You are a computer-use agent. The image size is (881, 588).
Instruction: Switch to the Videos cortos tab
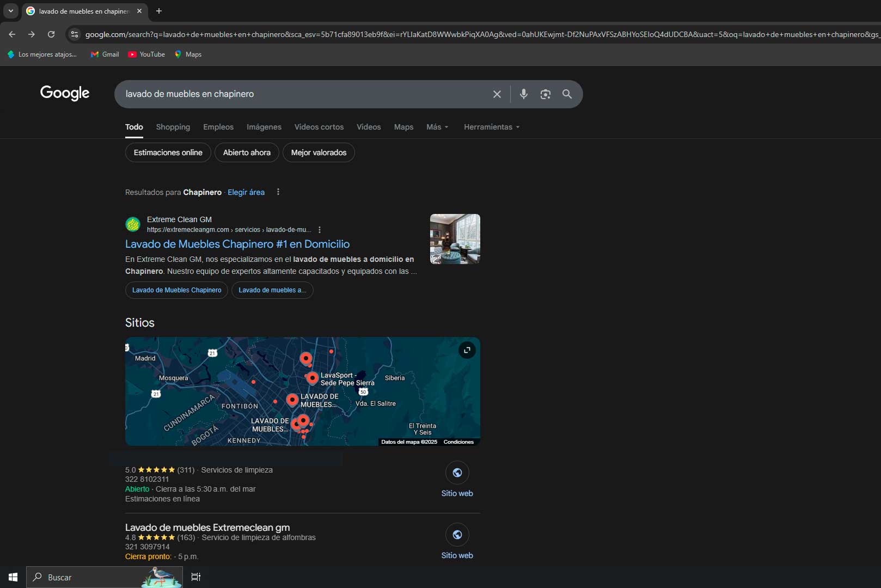(319, 127)
